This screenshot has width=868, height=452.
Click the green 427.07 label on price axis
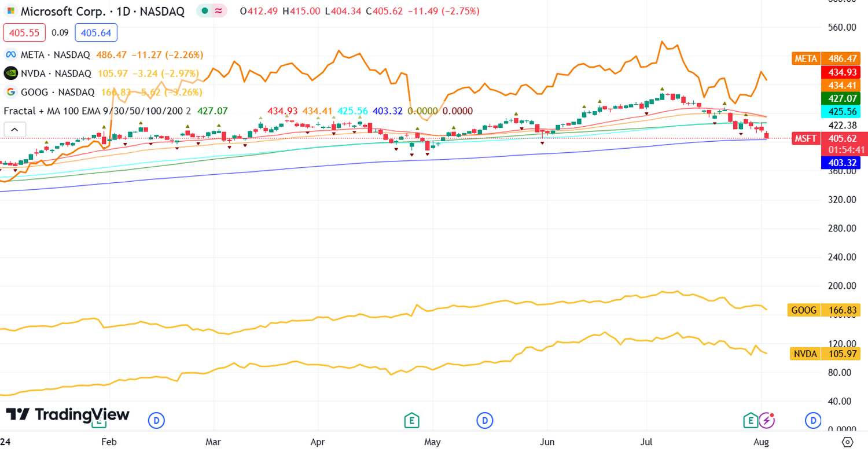coord(841,98)
